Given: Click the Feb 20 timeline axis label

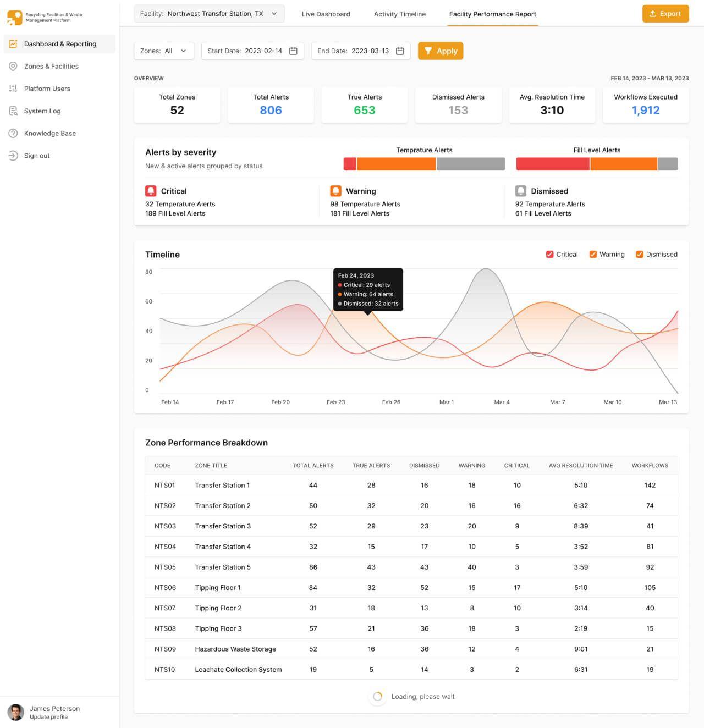Looking at the screenshot, I should click(280, 402).
